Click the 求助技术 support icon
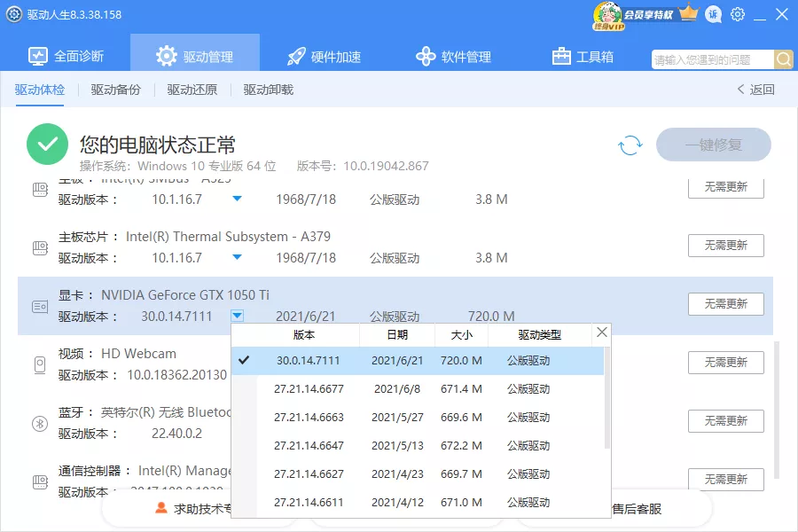Image resolution: width=798 pixels, height=532 pixels. click(x=161, y=508)
